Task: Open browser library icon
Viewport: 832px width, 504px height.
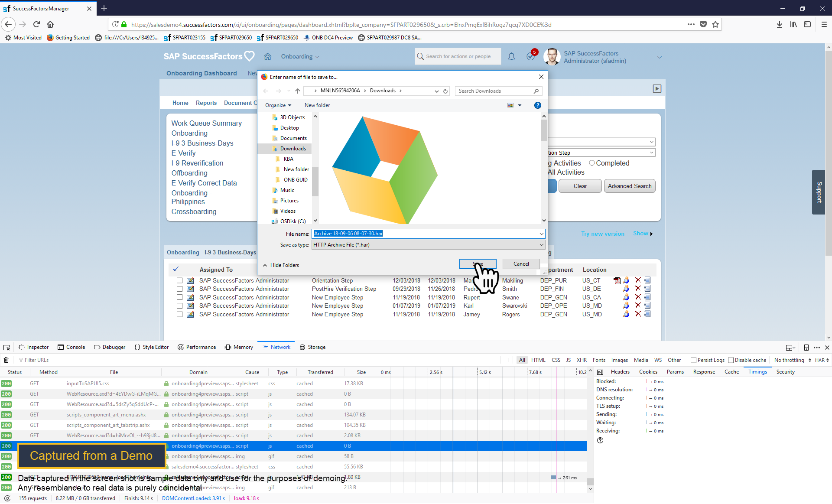Action: [x=793, y=24]
